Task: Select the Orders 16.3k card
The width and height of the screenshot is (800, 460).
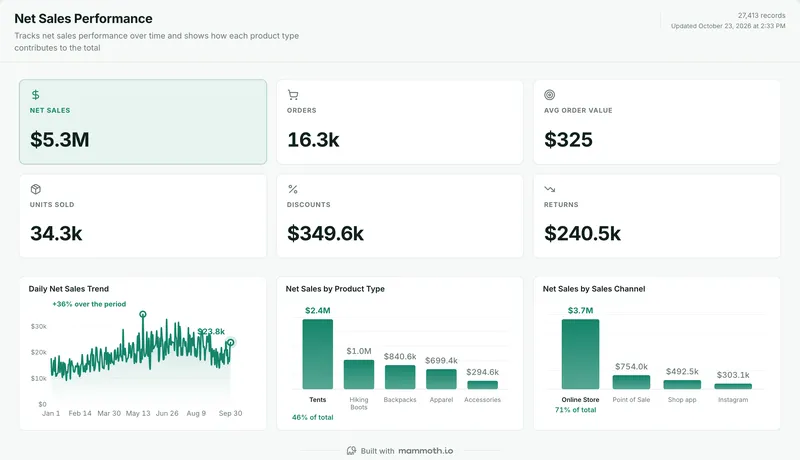Action: (399, 122)
